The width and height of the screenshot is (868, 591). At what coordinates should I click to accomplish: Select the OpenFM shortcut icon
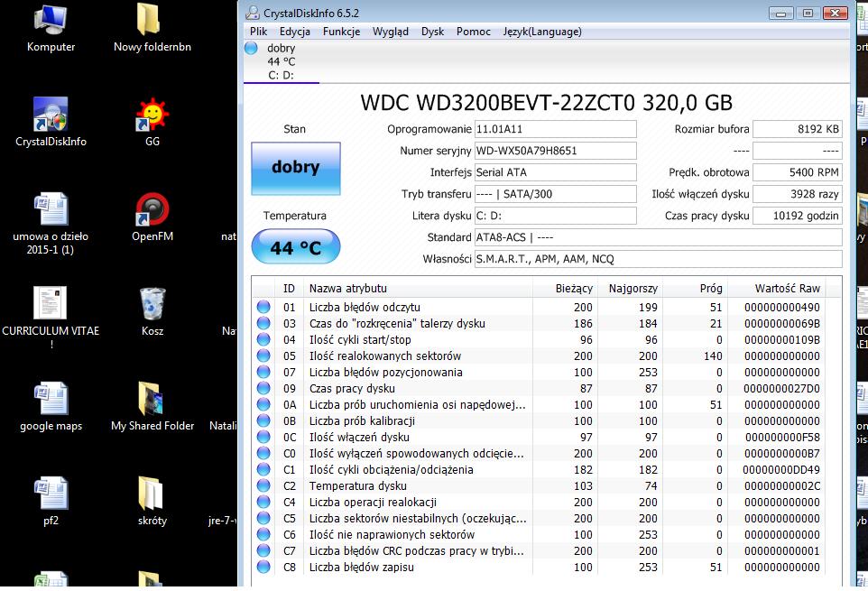point(152,208)
